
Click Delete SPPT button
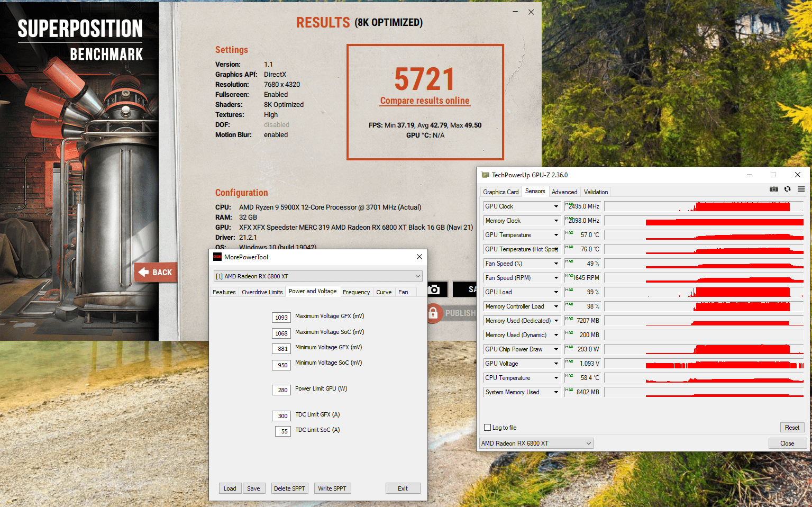tap(289, 488)
